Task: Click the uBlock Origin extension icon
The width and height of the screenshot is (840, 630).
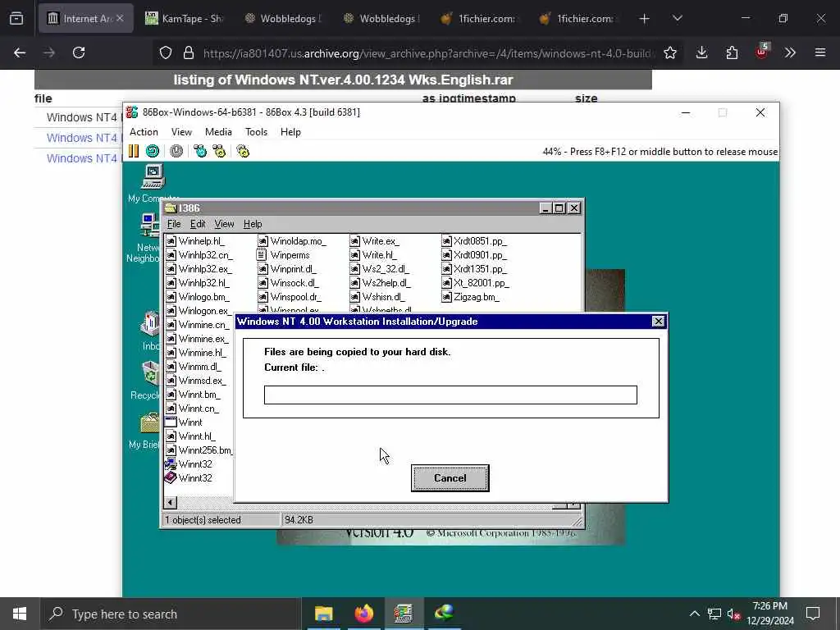Action: (762, 52)
